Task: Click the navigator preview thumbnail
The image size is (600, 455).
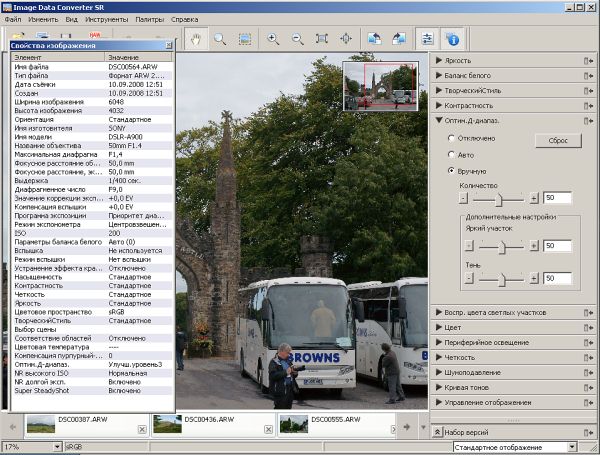Action: click(380, 86)
